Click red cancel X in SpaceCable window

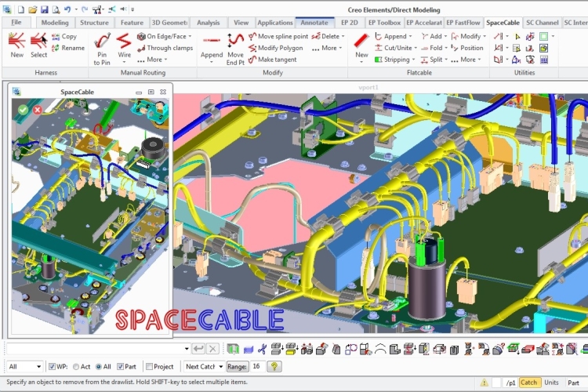pyautogui.click(x=37, y=110)
